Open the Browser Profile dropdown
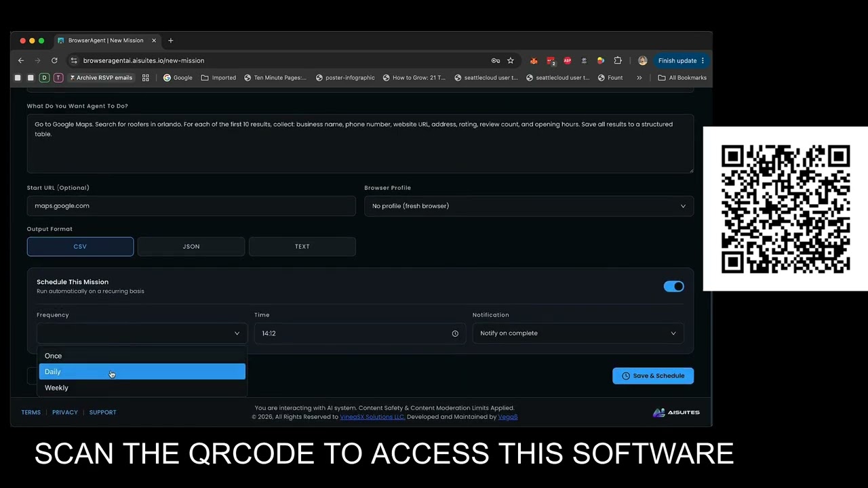The width and height of the screenshot is (868, 488). coord(529,206)
